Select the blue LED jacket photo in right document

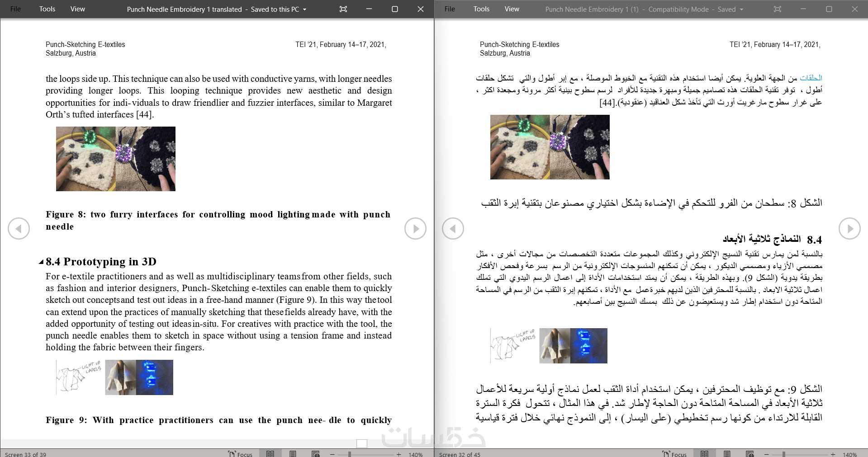point(589,346)
